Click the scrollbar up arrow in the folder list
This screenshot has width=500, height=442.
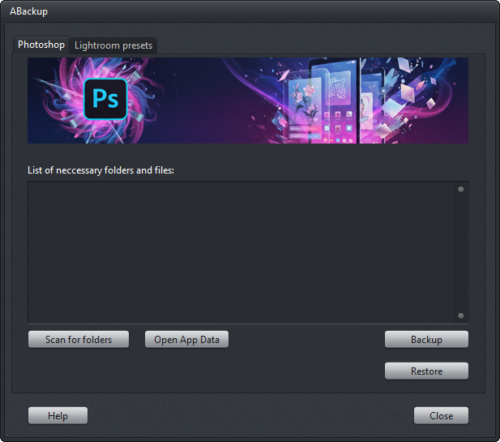[x=461, y=189]
